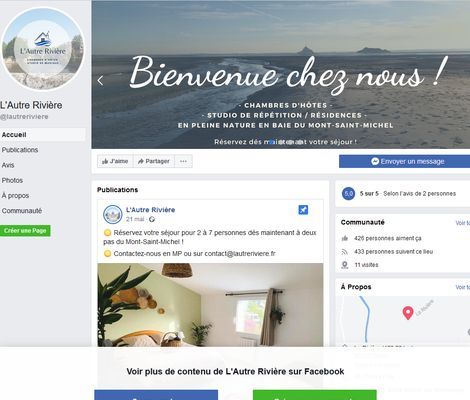Click the previous cover photo arrow
Image resolution: width=470 pixels, height=400 pixels.
[100, 80]
